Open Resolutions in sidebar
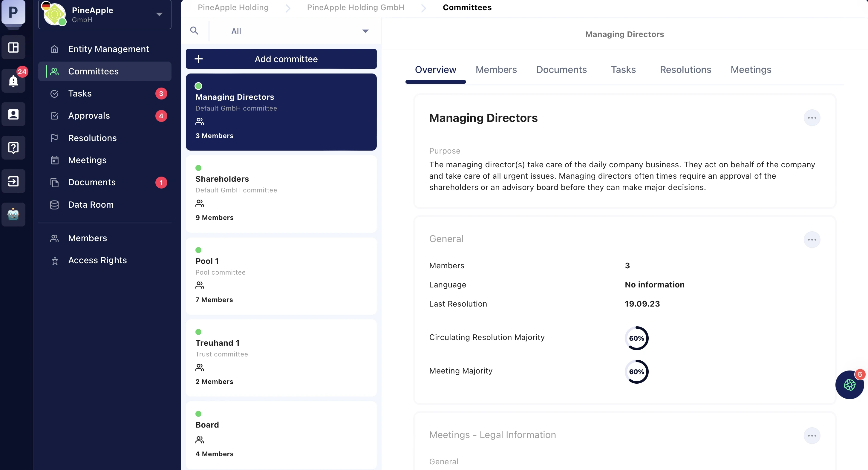This screenshot has width=868, height=470. tap(105, 138)
